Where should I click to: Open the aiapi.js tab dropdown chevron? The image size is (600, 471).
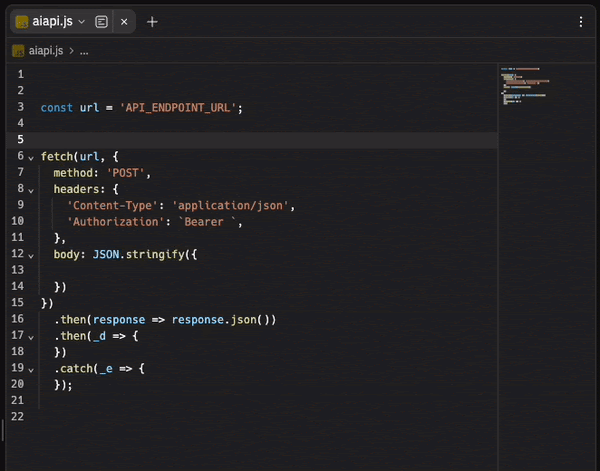[82, 21]
